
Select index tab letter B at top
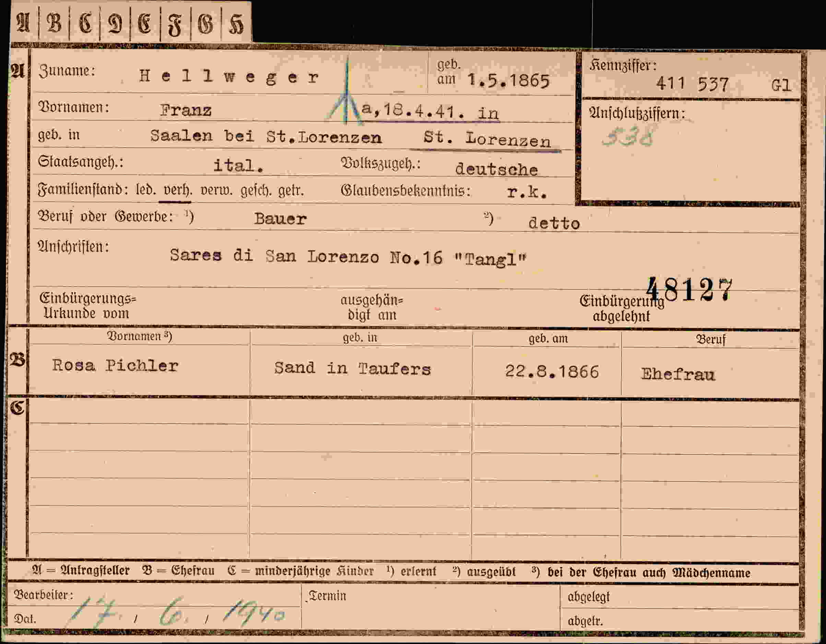[54, 22]
